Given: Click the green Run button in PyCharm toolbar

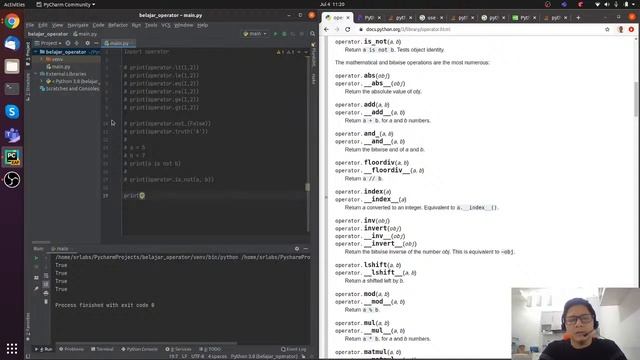Looking at the screenshot, I should [275, 34].
